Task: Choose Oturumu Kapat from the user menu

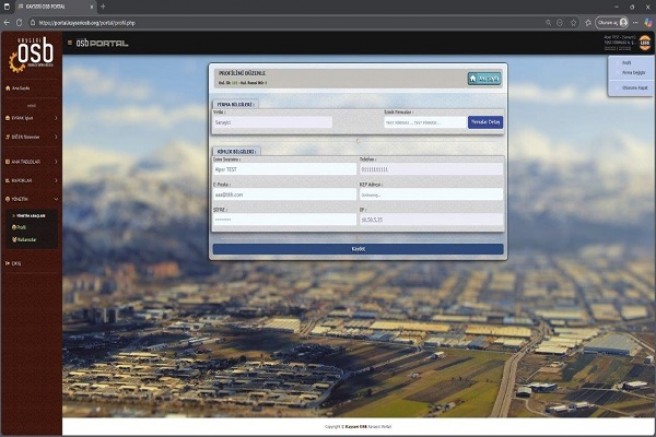Action: [629, 88]
